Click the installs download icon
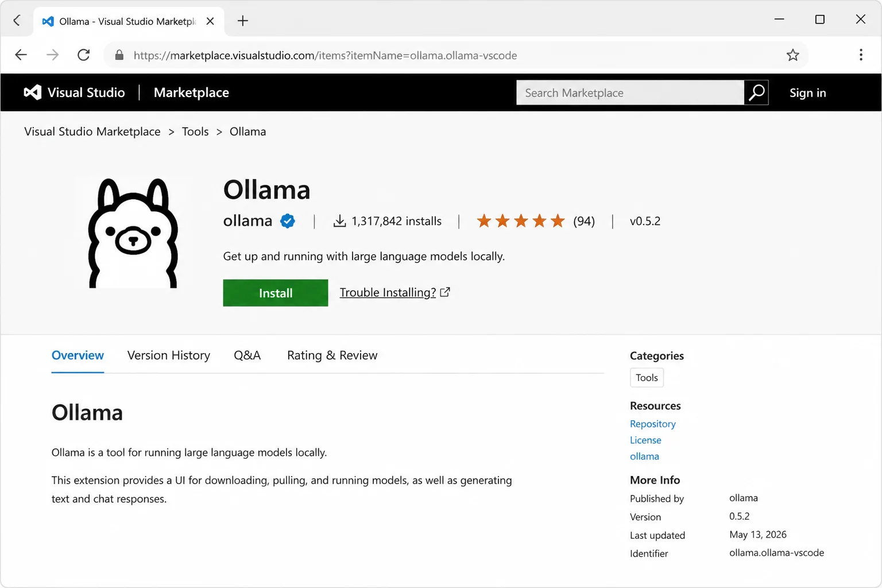Screen dimensions: 882x588 point(340,221)
